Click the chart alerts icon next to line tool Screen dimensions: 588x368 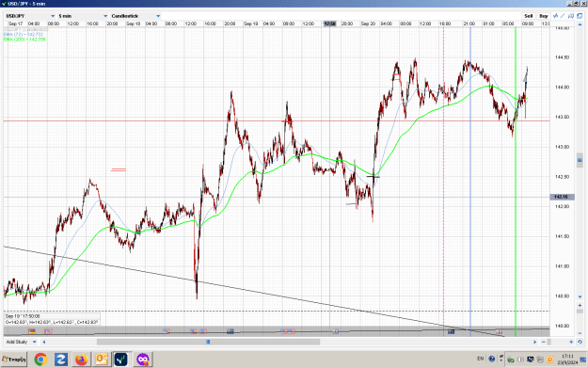[x=571, y=16]
